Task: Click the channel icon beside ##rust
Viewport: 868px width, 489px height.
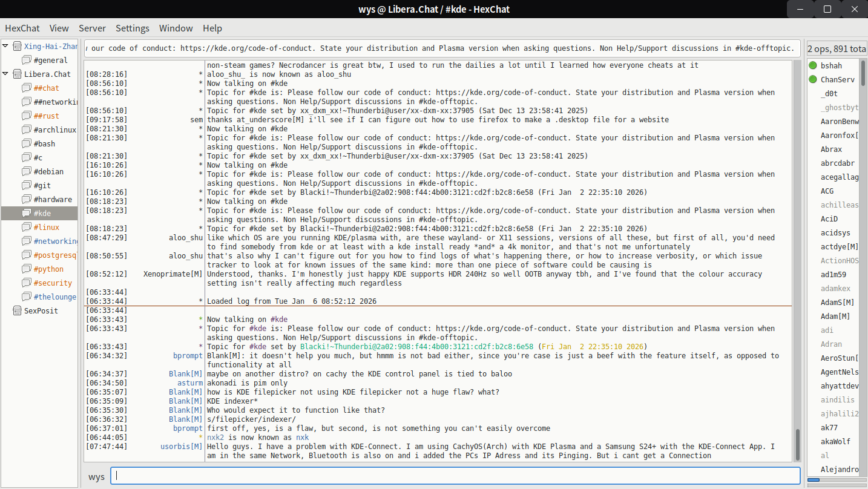Action: click(x=27, y=116)
